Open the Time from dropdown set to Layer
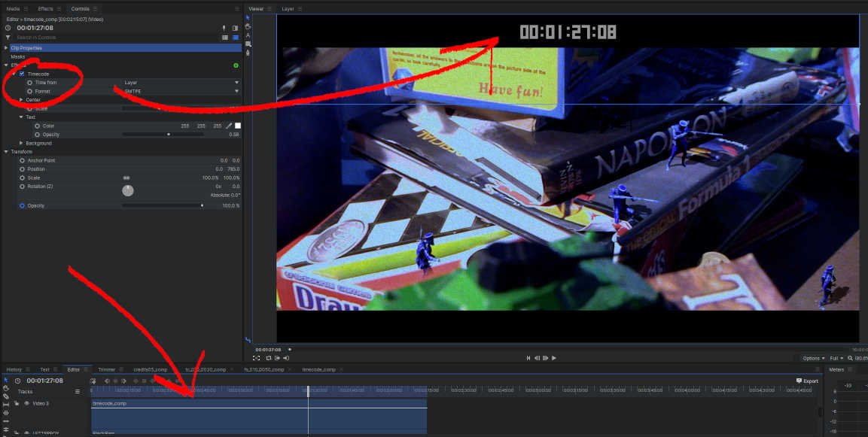868x437 pixels. (x=181, y=83)
